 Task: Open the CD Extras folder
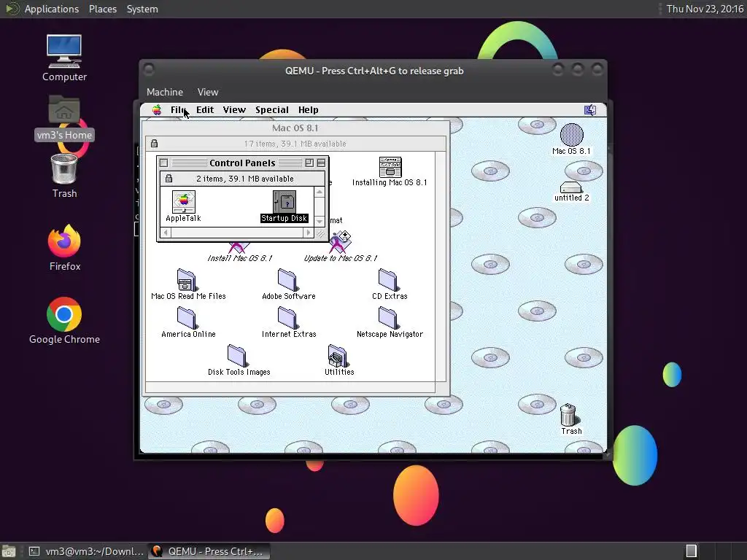coord(388,279)
